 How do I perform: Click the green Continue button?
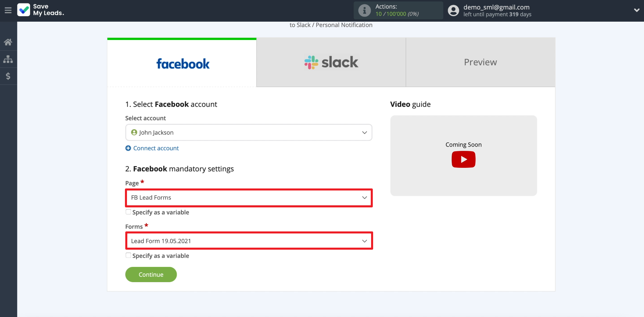pyautogui.click(x=151, y=274)
